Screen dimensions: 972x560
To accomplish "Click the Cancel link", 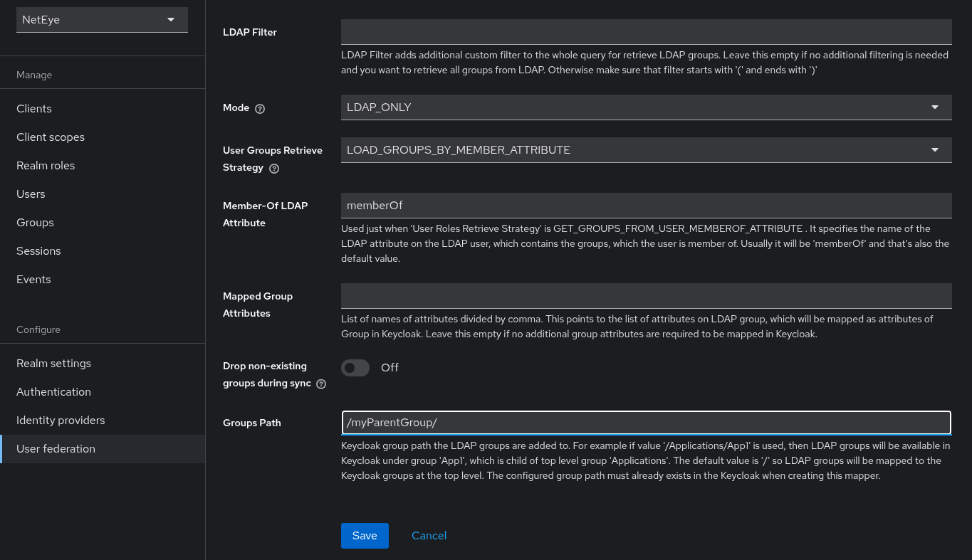I will 429,535.
